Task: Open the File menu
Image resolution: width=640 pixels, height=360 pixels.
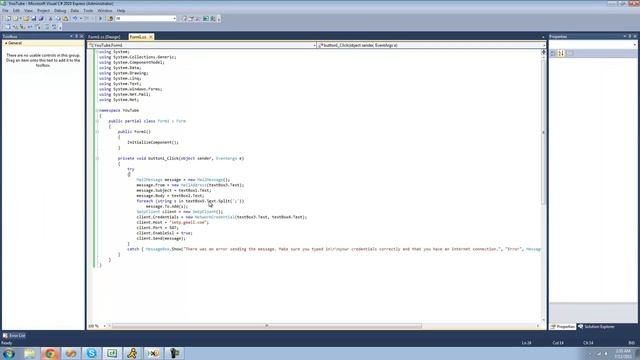Action: point(5,11)
